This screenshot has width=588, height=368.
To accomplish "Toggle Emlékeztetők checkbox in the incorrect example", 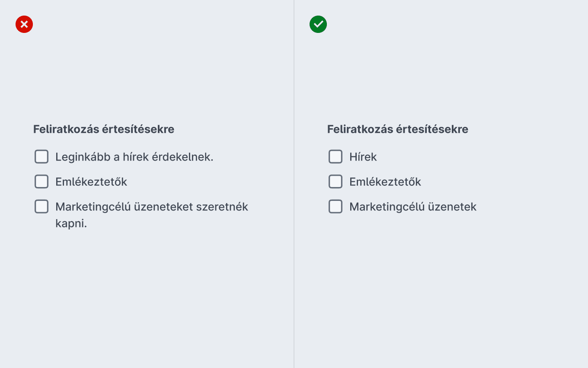I will click(x=42, y=181).
